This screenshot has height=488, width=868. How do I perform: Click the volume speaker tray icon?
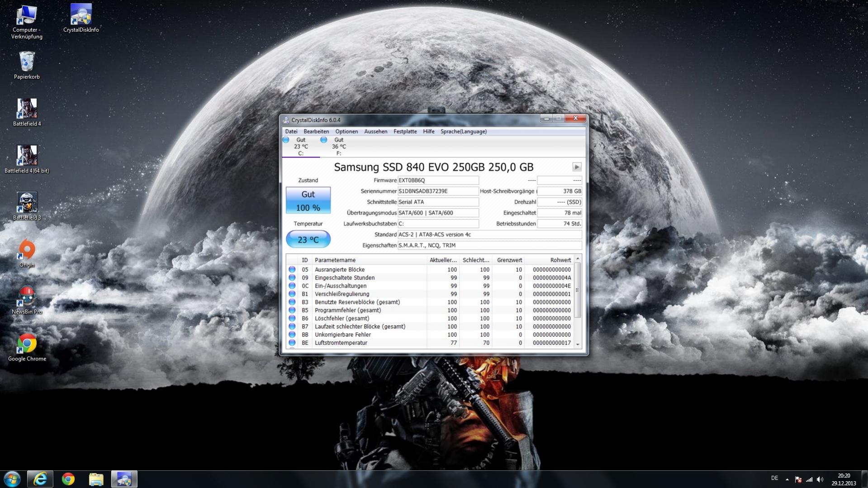tap(820, 479)
